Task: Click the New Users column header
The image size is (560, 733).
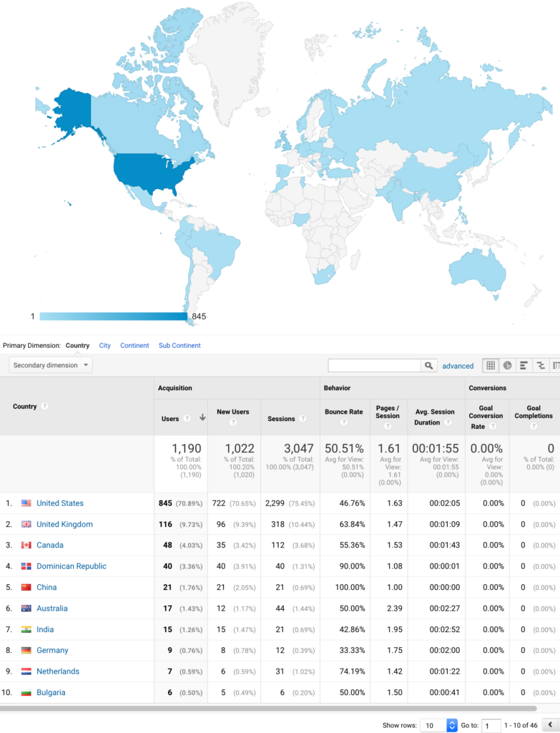Action: pyautogui.click(x=232, y=412)
